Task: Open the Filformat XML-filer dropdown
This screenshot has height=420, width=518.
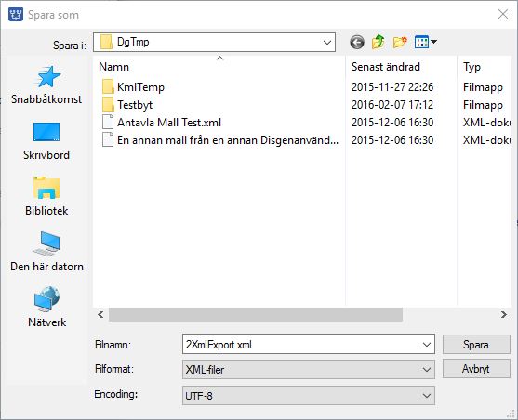Action: [x=309, y=369]
